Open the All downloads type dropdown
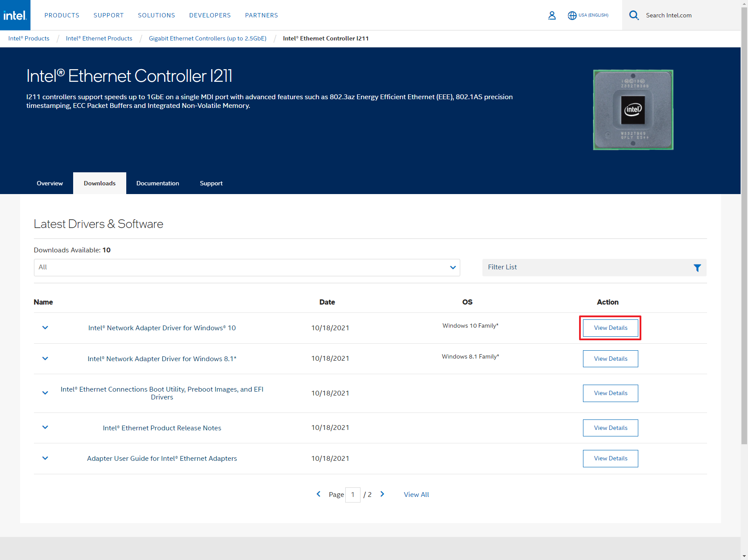This screenshot has height=560, width=748. [247, 268]
